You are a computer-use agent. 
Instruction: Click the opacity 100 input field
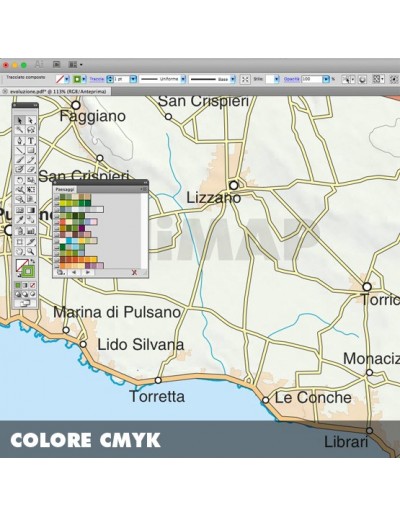tap(312, 79)
